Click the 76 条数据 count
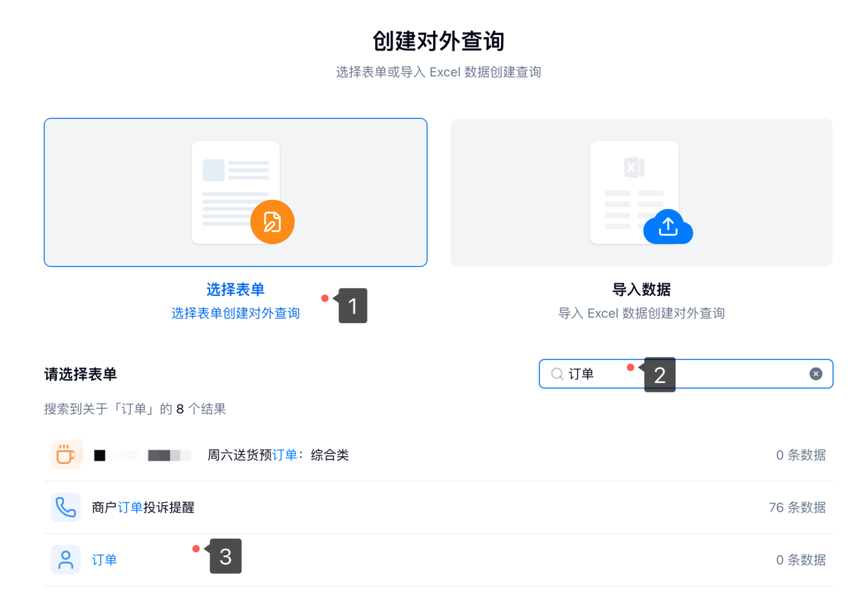This screenshot has height=592, width=868. 797,507
